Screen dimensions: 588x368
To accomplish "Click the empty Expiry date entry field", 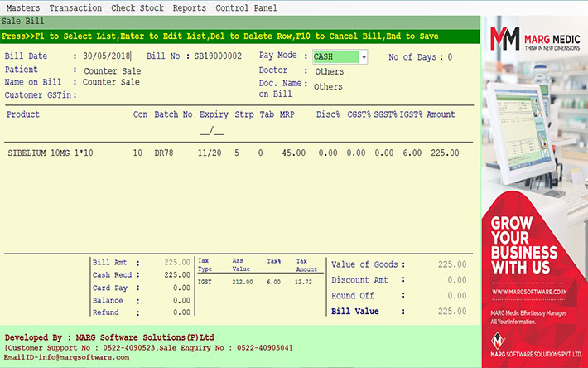I will tap(212, 130).
